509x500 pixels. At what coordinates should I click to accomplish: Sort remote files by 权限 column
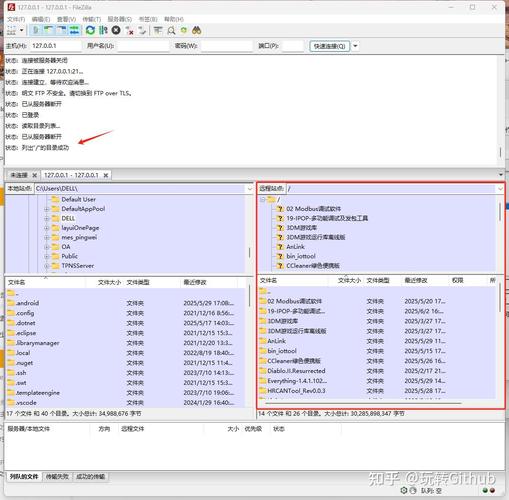pyautogui.click(x=468, y=281)
